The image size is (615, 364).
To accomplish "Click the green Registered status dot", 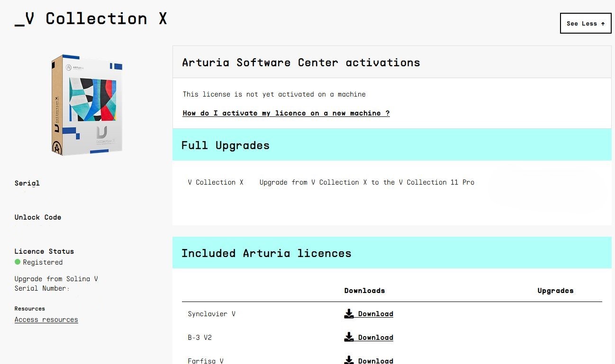I will (x=18, y=262).
